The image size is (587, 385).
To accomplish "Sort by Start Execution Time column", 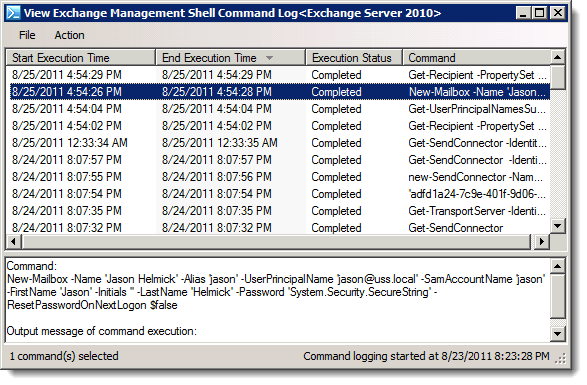I will click(x=80, y=58).
